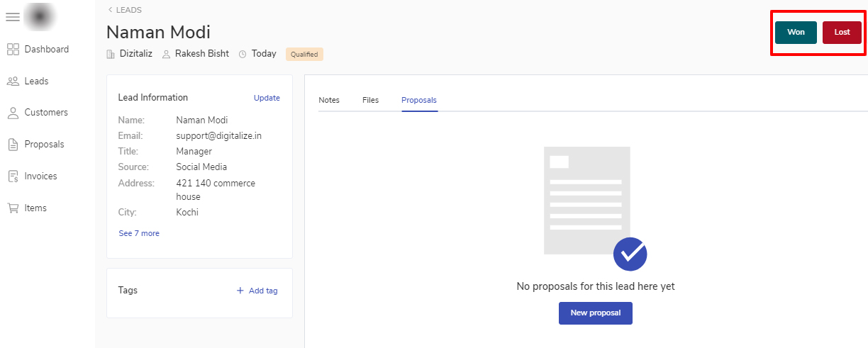Click the plus icon beside Add tag
The width and height of the screenshot is (868, 348).
(240, 291)
